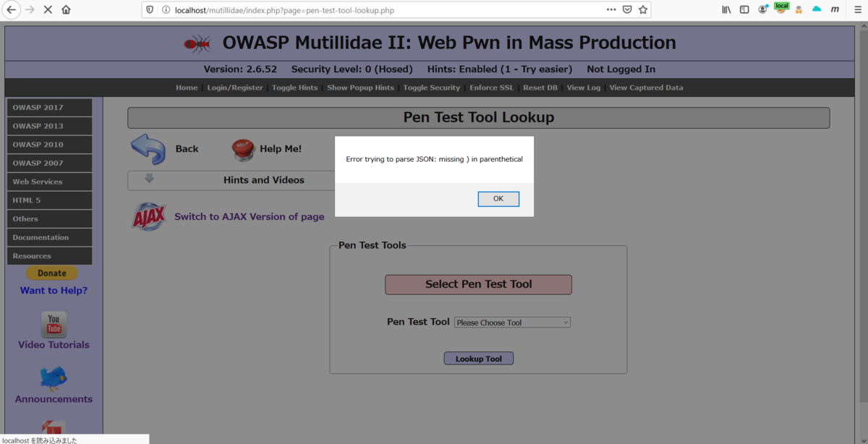Screen dimensions: 868x444
Task: Save page to Pocket
Action: (627, 10)
